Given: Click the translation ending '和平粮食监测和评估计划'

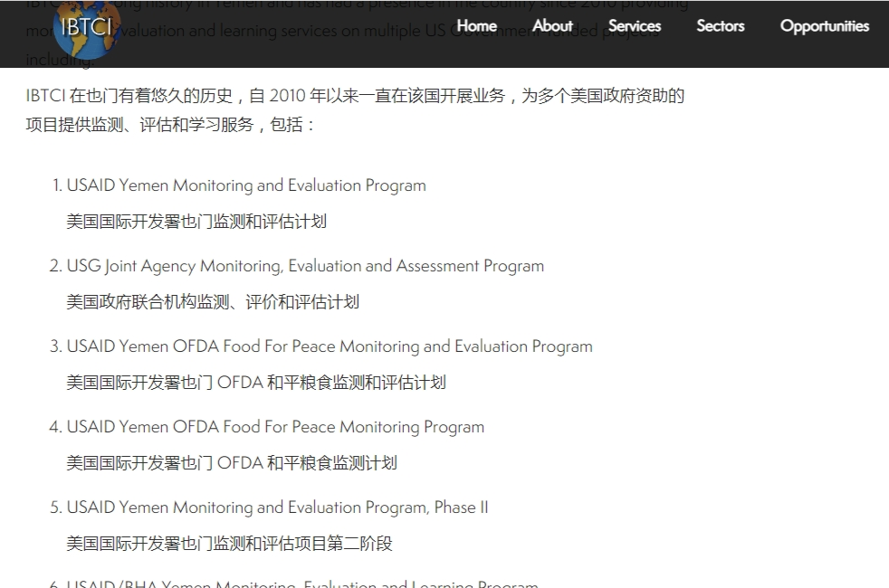Looking at the screenshot, I should pos(255,383).
